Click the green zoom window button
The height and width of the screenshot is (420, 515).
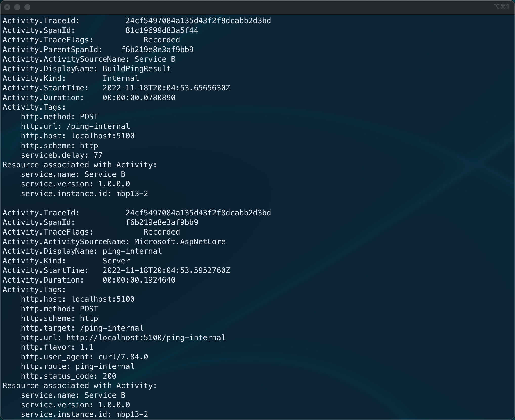(27, 7)
